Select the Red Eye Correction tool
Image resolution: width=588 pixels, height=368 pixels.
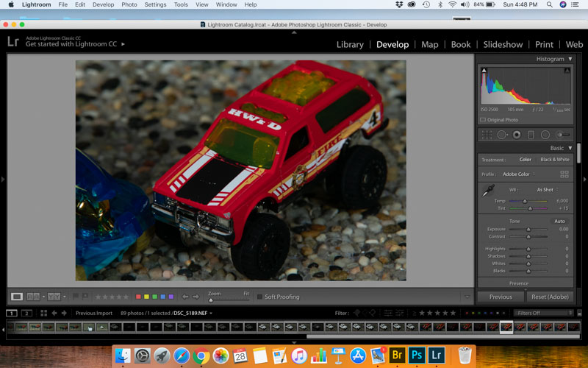517,135
